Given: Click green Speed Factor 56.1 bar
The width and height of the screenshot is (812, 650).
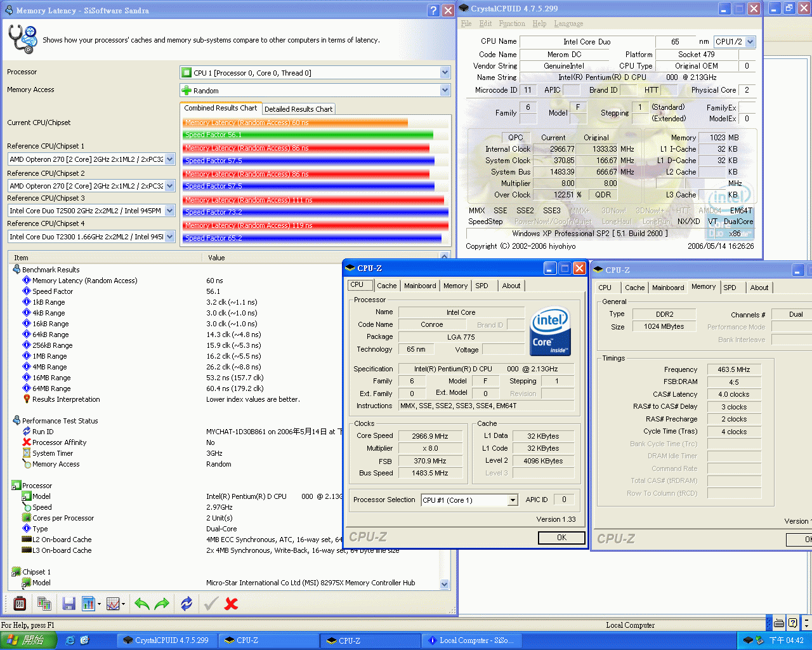Looking at the screenshot, I should [308, 135].
